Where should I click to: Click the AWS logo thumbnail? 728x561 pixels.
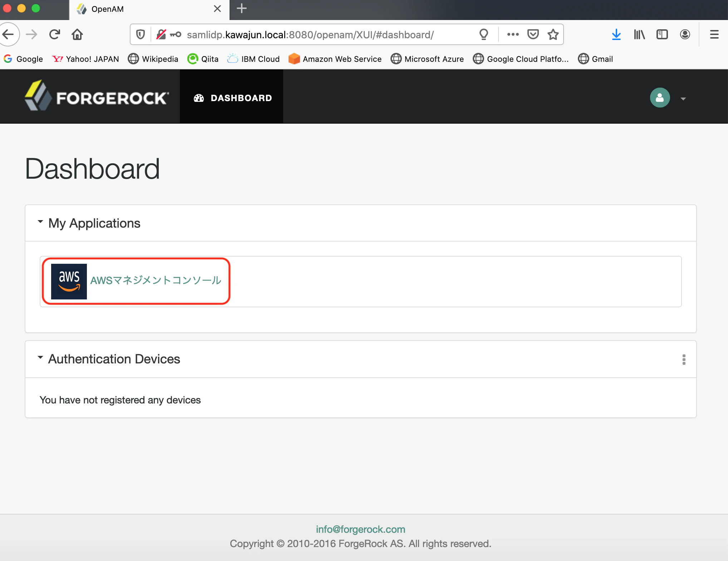tap(69, 282)
